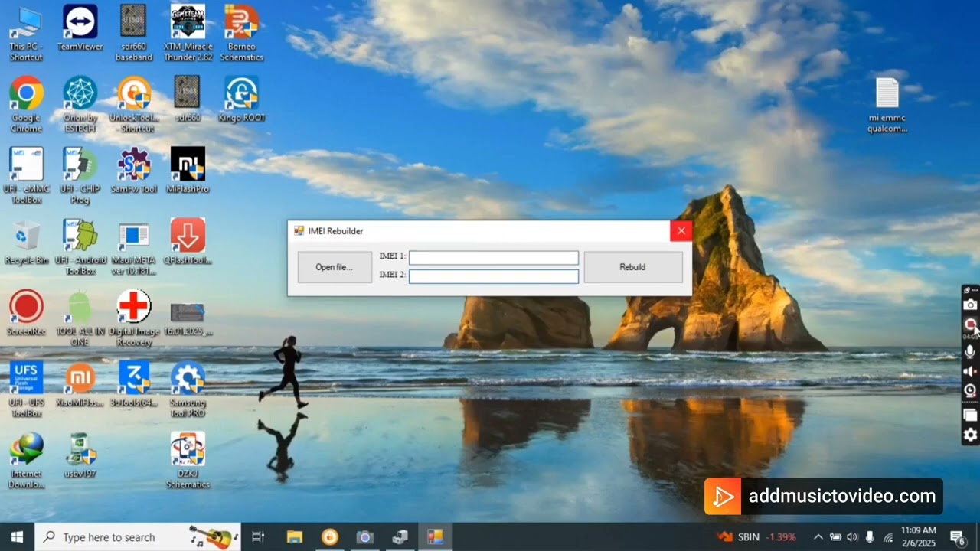Viewport: 980px width, 551px height.
Task: Select Recycle Bin desktop icon
Action: 26,242
